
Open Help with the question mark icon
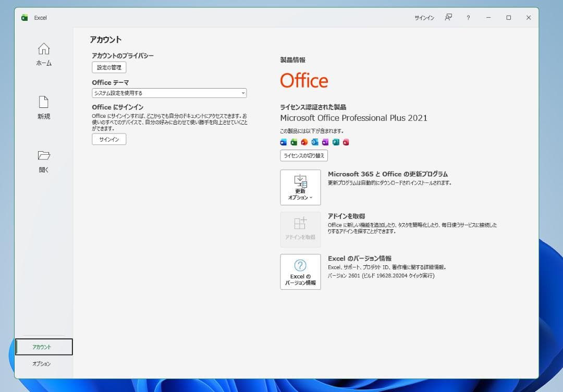tap(468, 18)
